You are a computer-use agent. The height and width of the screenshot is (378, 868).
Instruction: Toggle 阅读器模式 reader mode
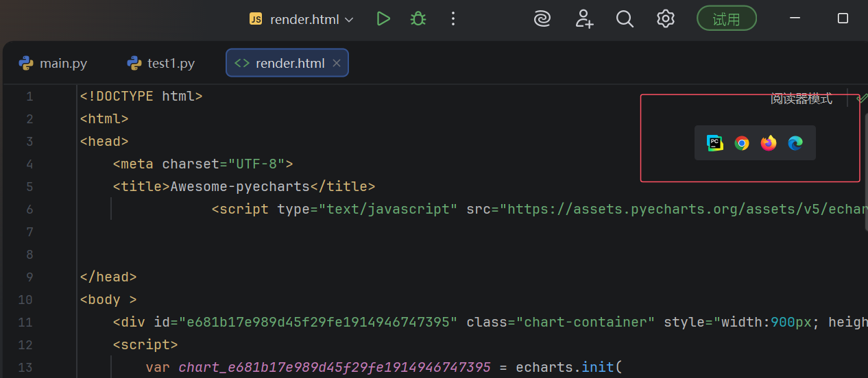(801, 99)
